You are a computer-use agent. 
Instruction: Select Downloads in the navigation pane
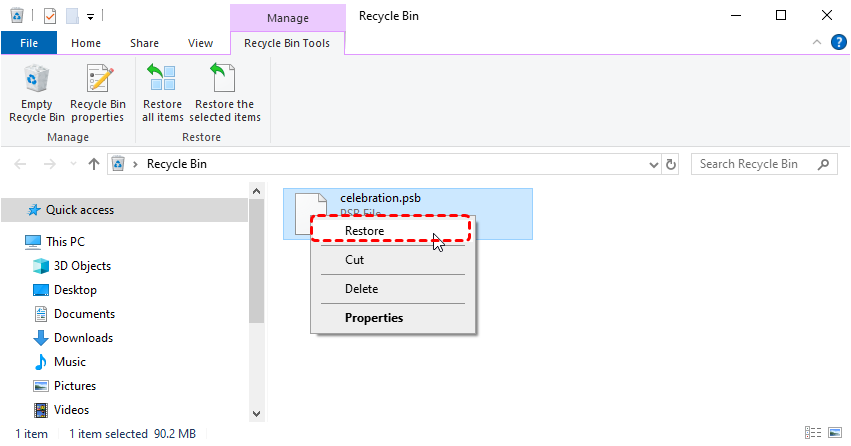click(x=84, y=338)
